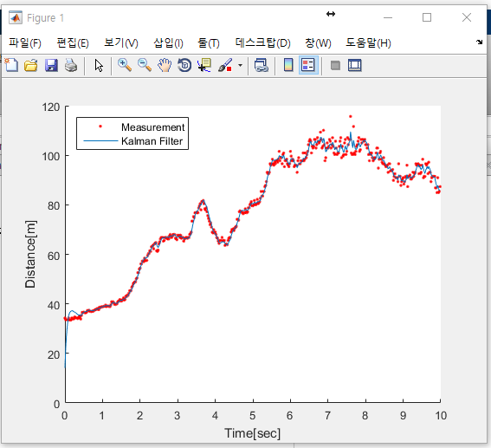Image resolution: width=491 pixels, height=448 pixels.
Task: Select the Data Cursor tool
Action: click(x=204, y=66)
